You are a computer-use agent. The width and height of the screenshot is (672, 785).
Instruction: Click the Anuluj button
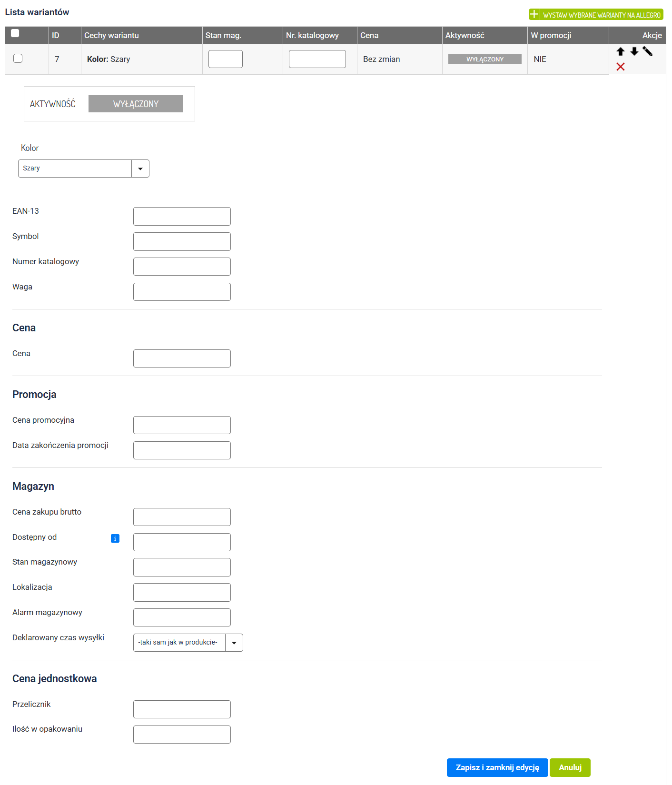[x=570, y=767]
